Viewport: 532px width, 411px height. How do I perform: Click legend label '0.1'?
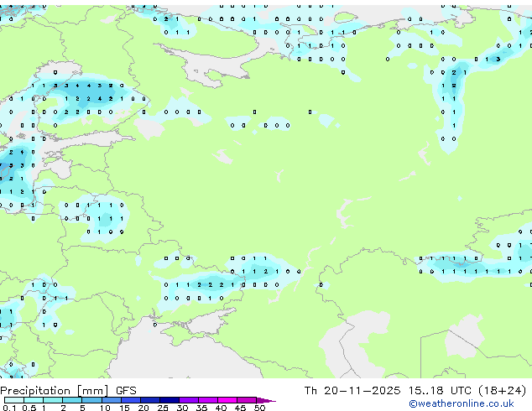9,408
